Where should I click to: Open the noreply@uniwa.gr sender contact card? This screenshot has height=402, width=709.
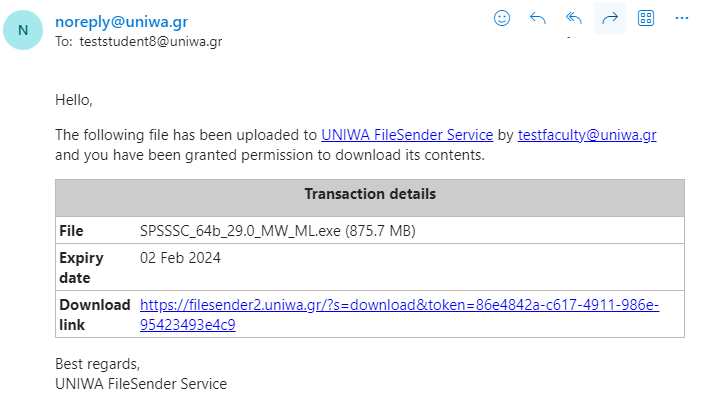tap(121, 21)
